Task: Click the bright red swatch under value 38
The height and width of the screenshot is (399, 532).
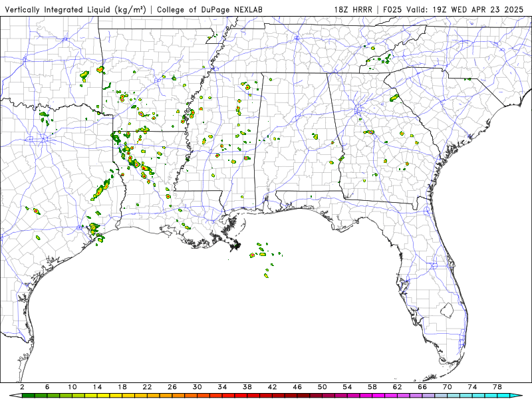Action: 254,396
